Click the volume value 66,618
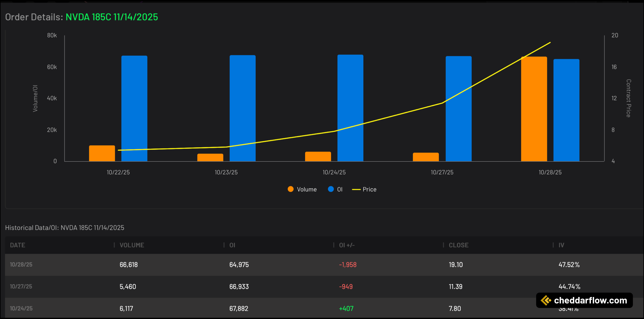This screenshot has width=644, height=319. coord(129,265)
